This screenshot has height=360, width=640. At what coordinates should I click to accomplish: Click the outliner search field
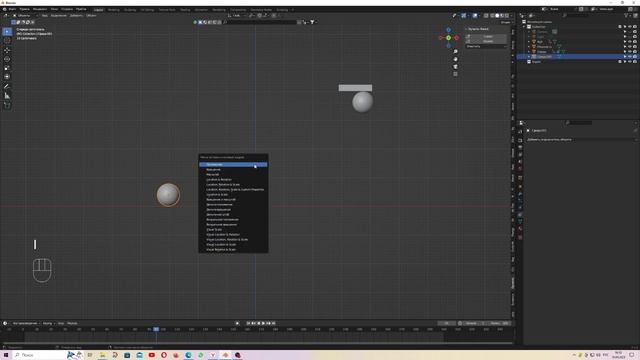[576, 16]
